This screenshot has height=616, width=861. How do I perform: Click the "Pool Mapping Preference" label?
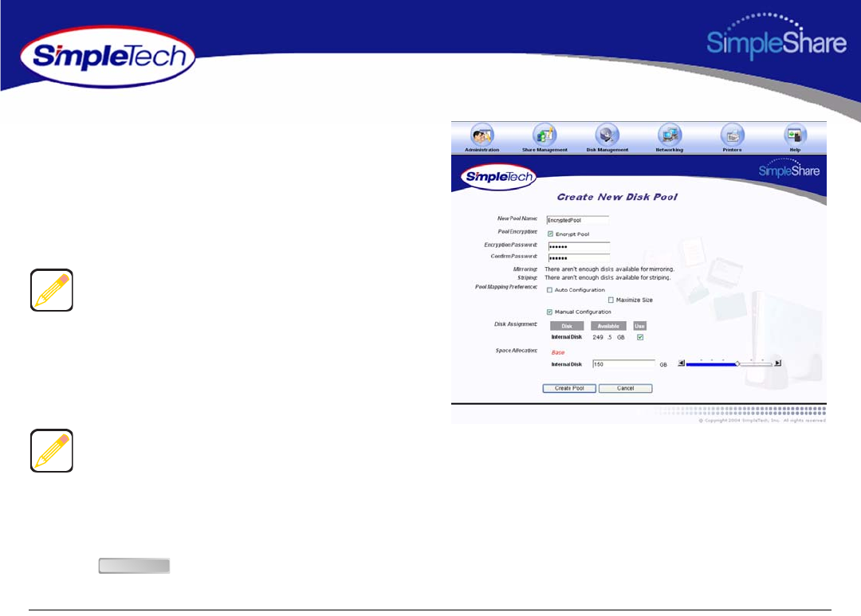[x=505, y=287]
